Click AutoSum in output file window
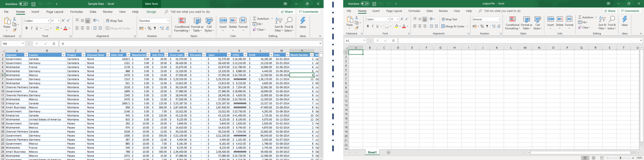This screenshot has width=644, height=160. click(x=586, y=17)
